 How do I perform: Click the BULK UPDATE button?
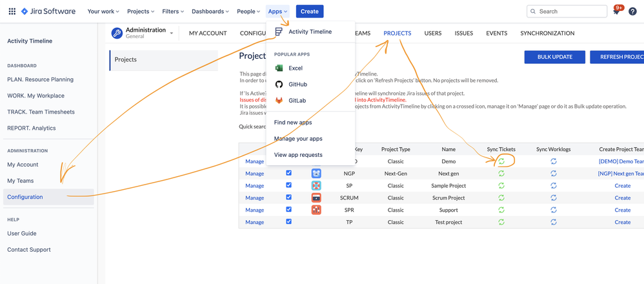click(554, 57)
